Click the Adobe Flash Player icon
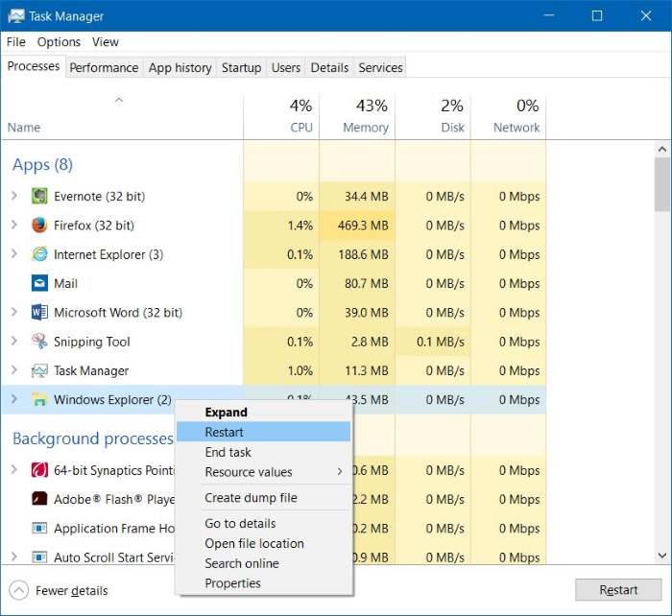 tap(39, 499)
